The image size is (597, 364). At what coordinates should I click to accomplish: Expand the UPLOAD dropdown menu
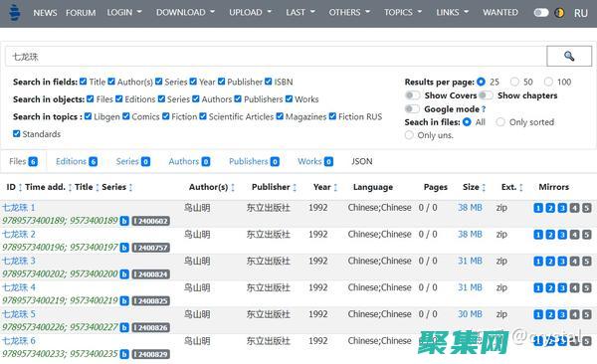(x=251, y=13)
